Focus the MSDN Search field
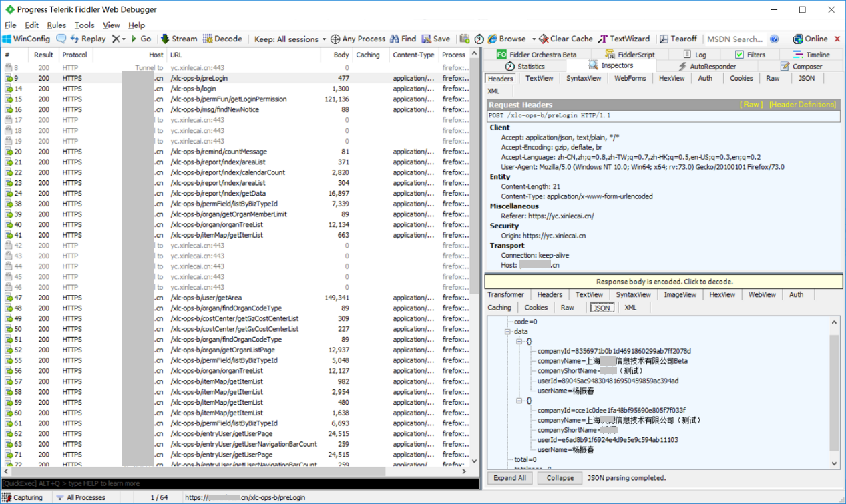Viewport: 846px width, 504px height. click(x=734, y=39)
